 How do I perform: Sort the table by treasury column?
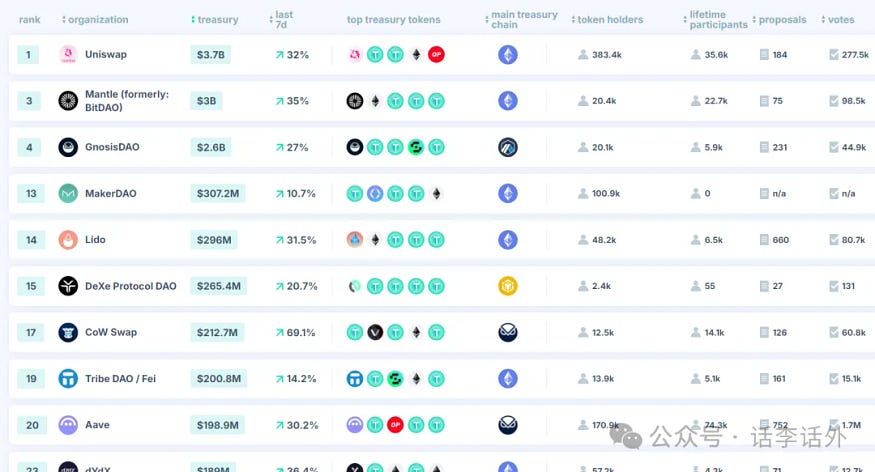[x=215, y=20]
